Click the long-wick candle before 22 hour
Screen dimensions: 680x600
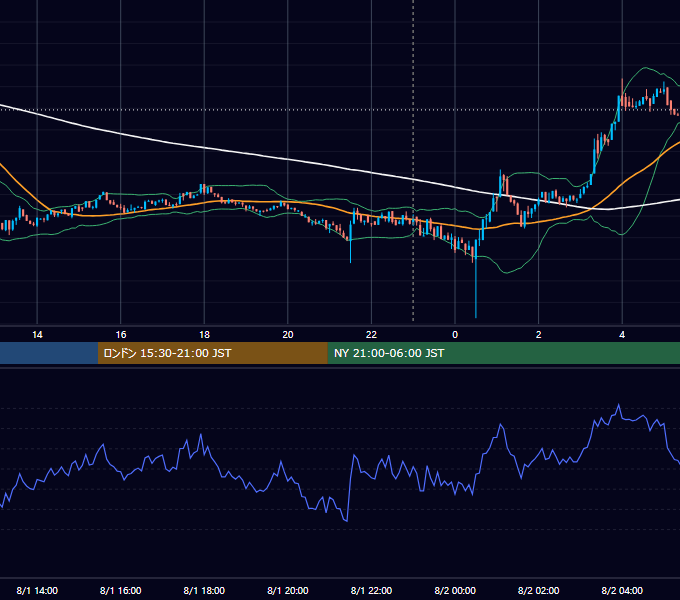click(x=350, y=243)
